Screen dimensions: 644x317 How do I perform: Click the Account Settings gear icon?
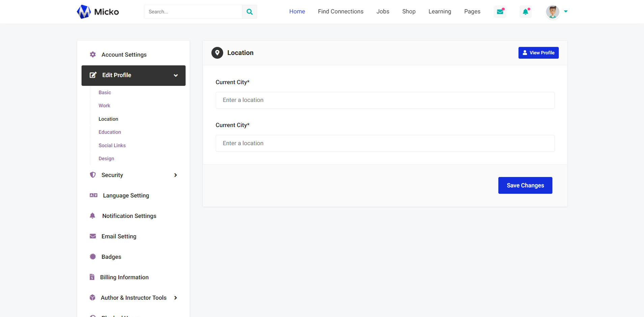point(93,55)
